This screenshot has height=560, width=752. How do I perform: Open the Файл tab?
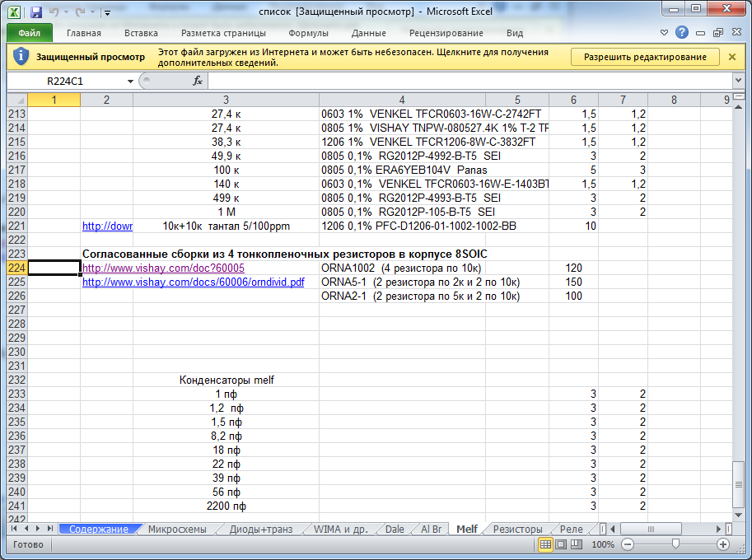pyautogui.click(x=30, y=33)
